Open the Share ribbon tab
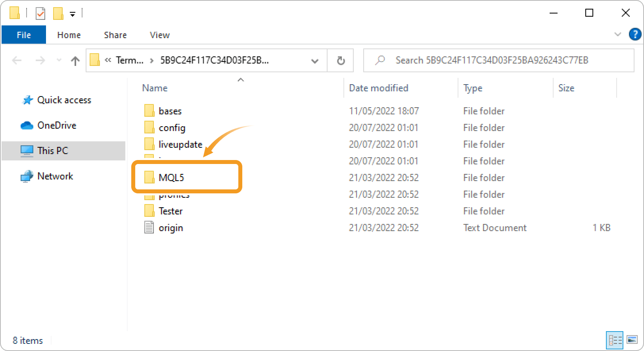644x351 pixels. [115, 35]
